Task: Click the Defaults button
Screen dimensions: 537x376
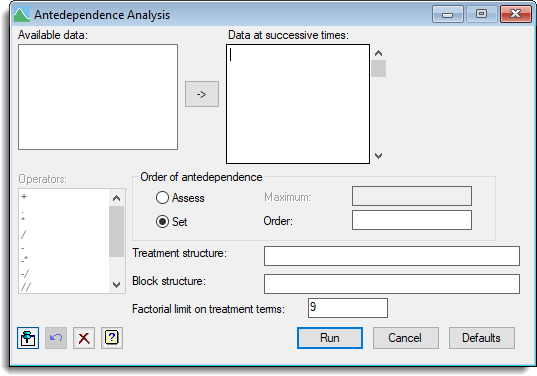Action: (482, 338)
